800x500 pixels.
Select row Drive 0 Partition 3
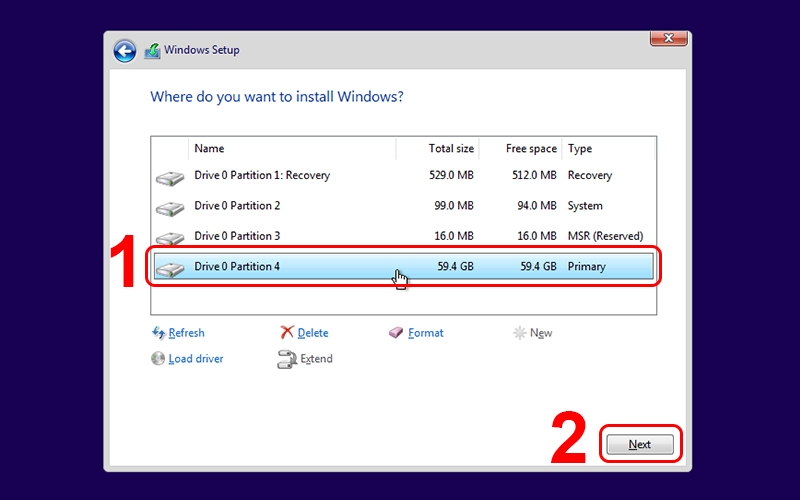404,236
